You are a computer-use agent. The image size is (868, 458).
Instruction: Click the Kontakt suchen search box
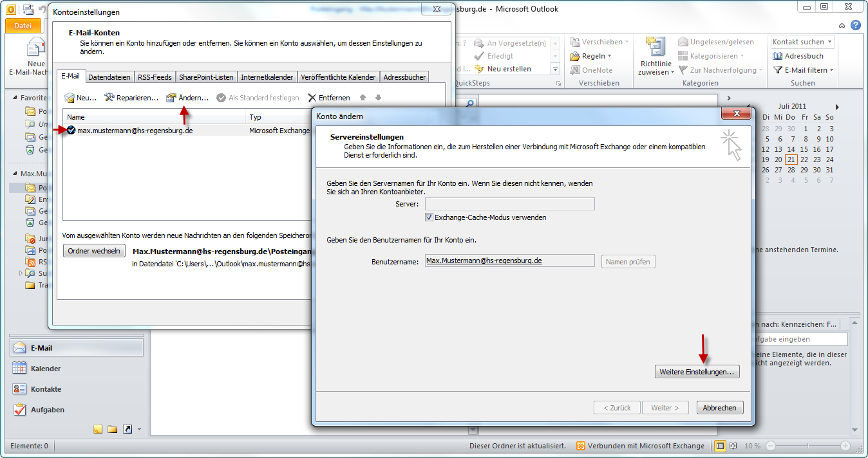coord(802,42)
